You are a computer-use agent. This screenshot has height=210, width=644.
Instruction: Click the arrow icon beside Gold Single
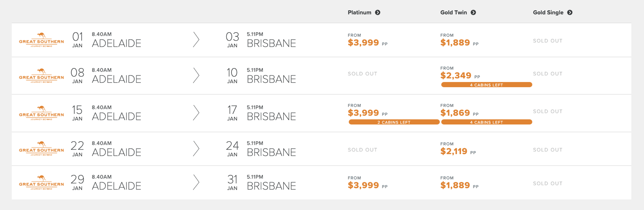tap(570, 13)
